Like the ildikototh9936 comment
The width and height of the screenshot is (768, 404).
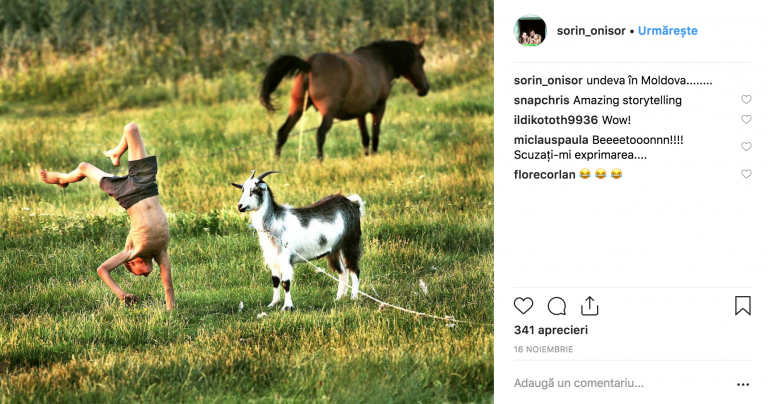coord(746,119)
